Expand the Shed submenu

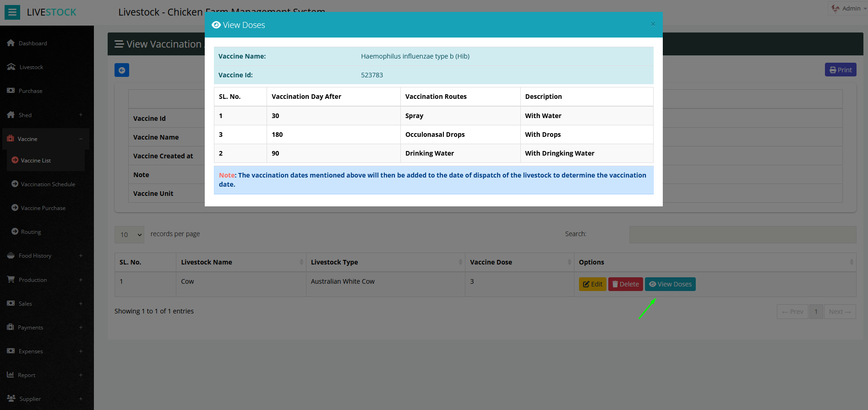coord(81,115)
